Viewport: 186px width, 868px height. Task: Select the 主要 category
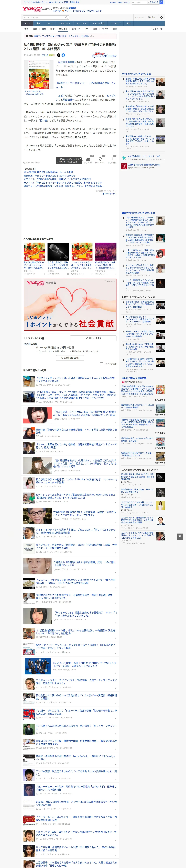pos(26,29)
